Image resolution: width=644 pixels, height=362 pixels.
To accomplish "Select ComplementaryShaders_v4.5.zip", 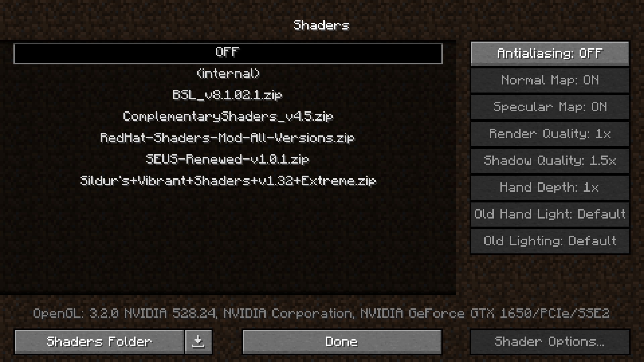I will pyautogui.click(x=227, y=116).
